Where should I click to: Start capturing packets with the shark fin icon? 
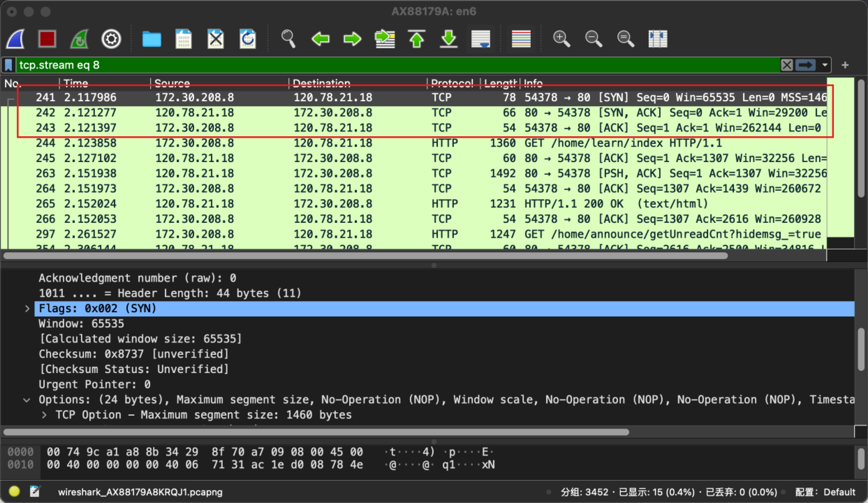[15, 39]
